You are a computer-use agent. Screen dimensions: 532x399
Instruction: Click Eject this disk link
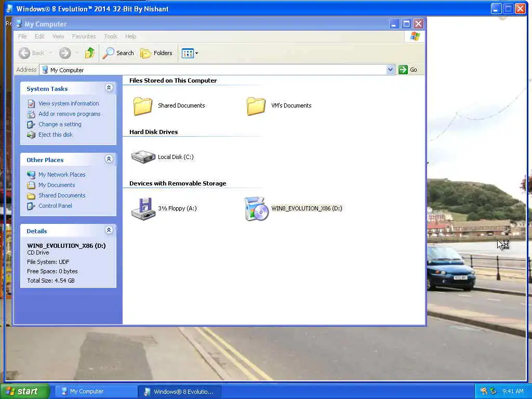tap(55, 135)
